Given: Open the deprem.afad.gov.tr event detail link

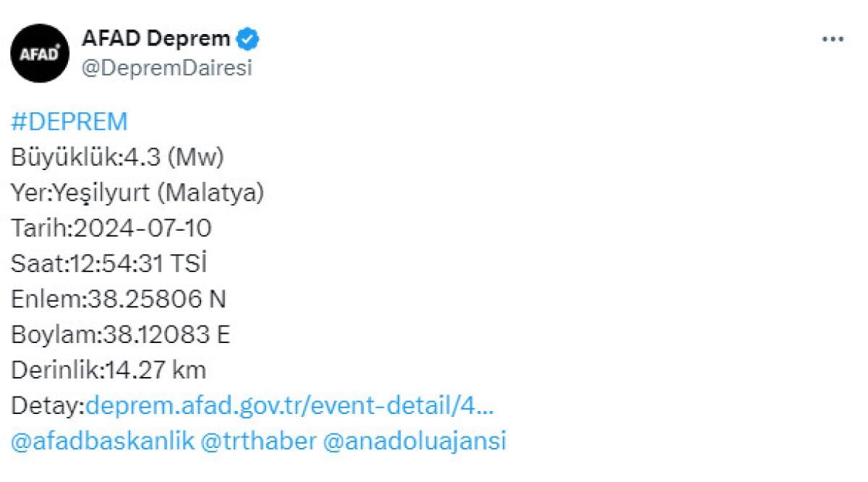Looking at the screenshot, I should [289, 406].
